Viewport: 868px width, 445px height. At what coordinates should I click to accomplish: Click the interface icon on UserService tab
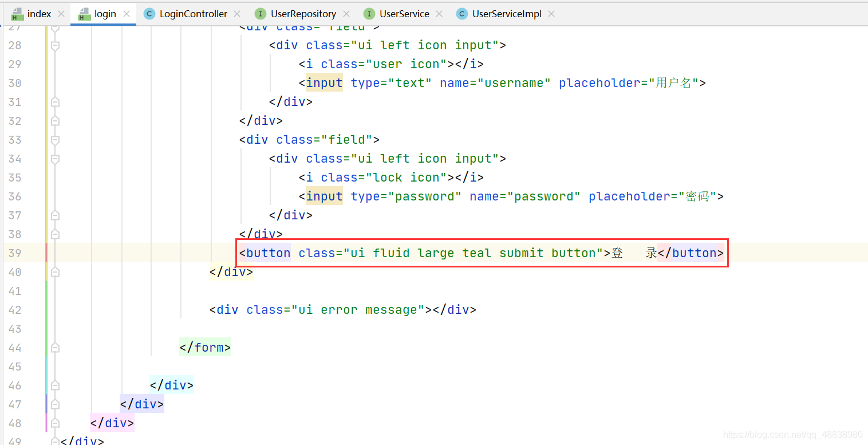tap(369, 14)
